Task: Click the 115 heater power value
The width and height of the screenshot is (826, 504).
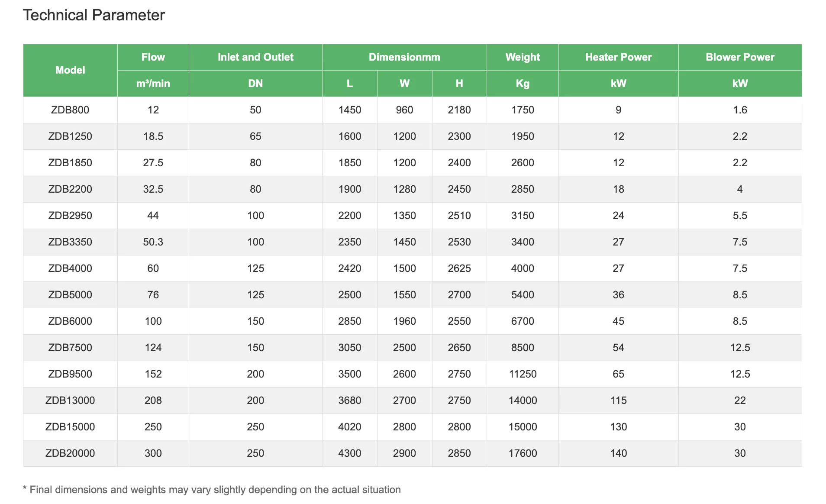Action: [618, 401]
